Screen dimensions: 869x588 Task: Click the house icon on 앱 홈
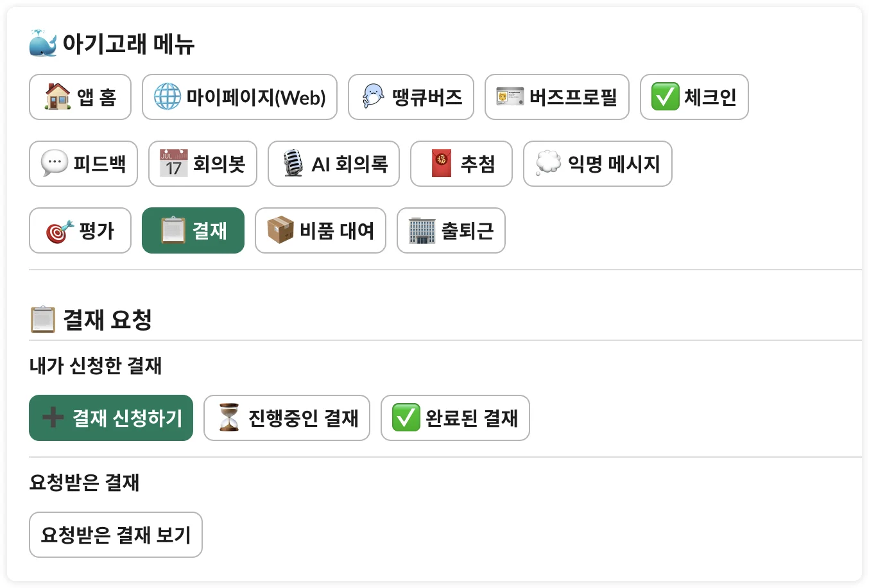(x=58, y=97)
